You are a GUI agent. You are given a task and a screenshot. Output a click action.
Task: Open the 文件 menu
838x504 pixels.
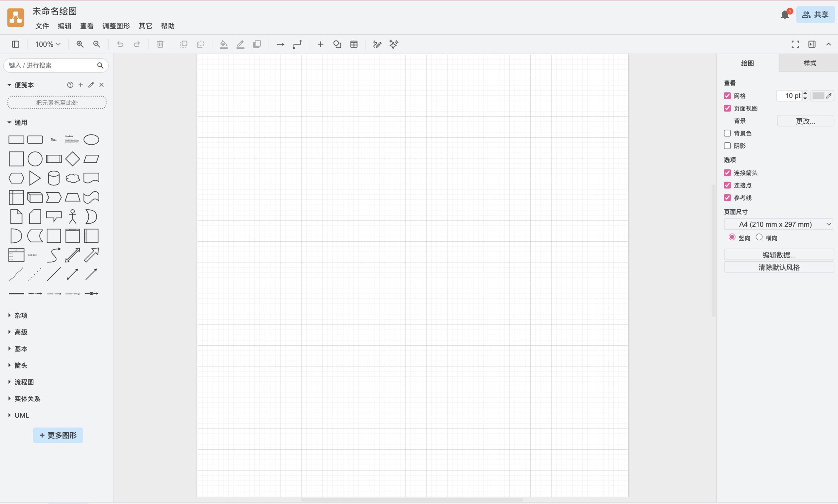click(42, 26)
